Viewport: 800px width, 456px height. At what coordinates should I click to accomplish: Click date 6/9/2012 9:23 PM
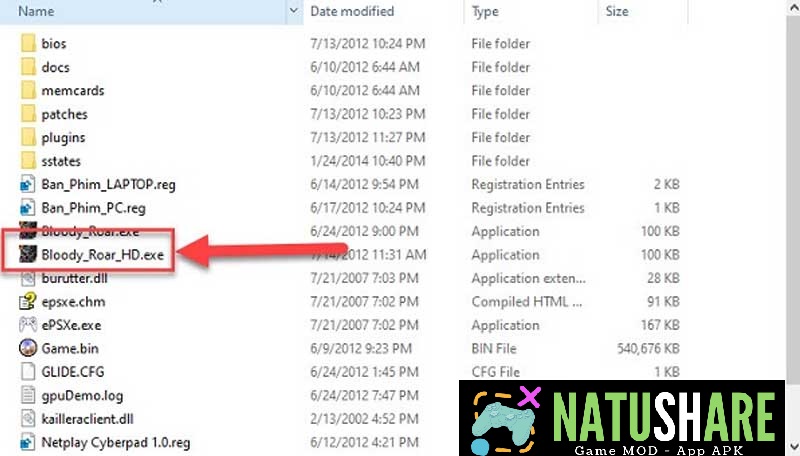pos(361,348)
